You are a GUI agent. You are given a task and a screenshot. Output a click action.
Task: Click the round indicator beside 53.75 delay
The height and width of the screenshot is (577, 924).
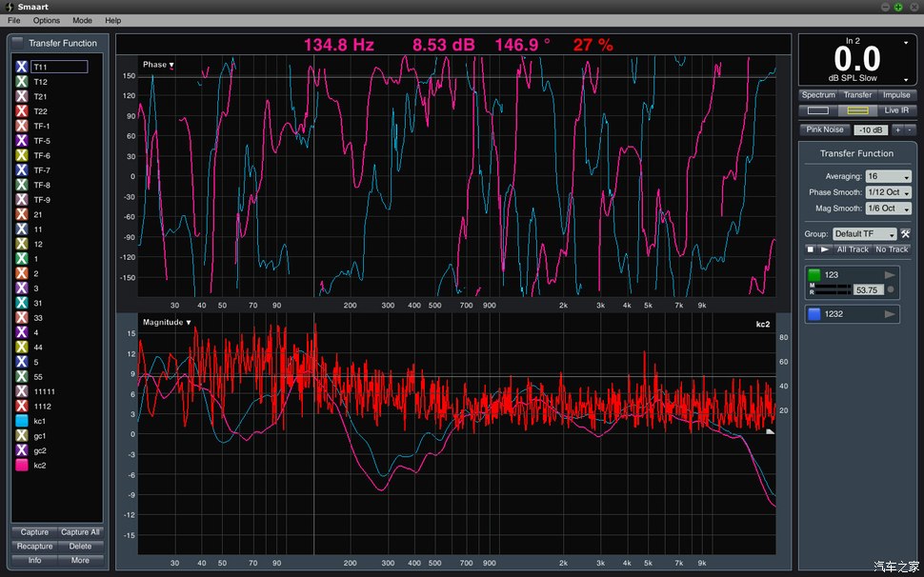pyautogui.click(x=890, y=289)
